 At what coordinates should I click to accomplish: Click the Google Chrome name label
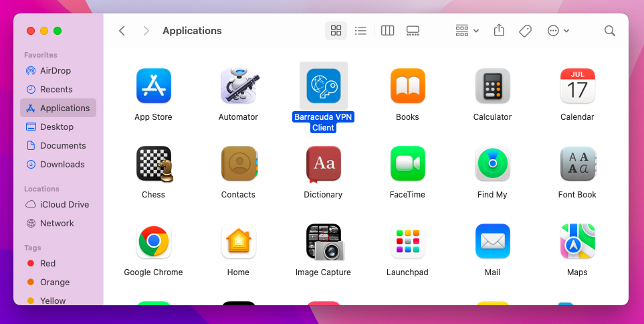pyautogui.click(x=154, y=272)
